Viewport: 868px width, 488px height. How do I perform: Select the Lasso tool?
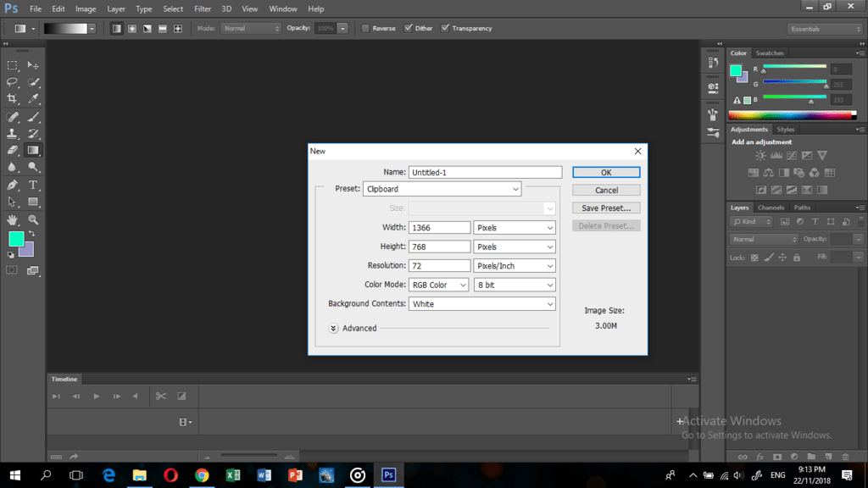tap(12, 81)
